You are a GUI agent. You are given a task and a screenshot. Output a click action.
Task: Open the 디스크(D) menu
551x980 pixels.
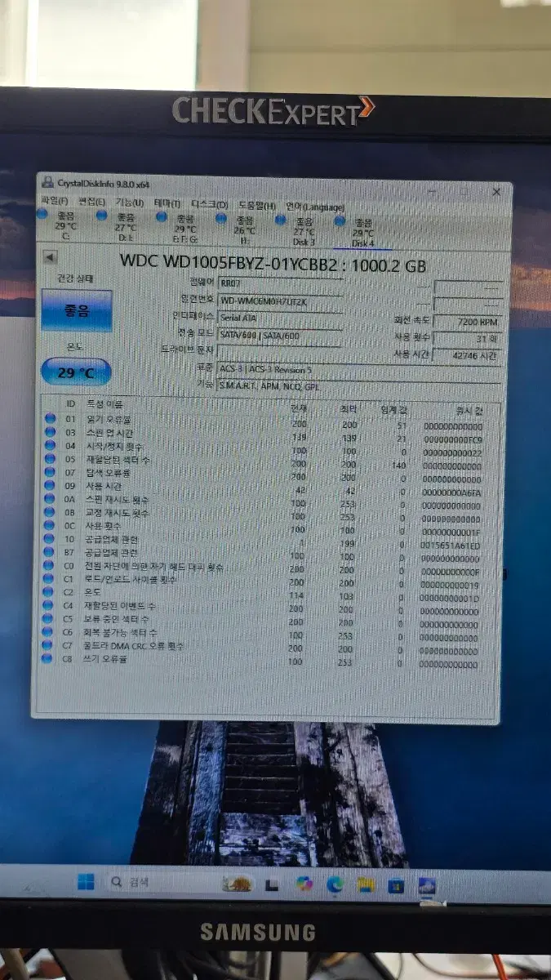pyautogui.click(x=210, y=204)
